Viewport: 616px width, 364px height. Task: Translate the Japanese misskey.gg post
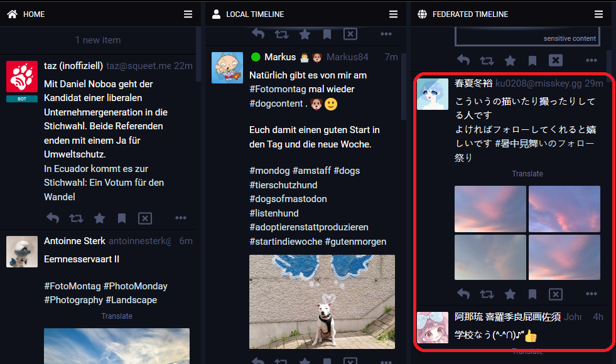coord(527,174)
